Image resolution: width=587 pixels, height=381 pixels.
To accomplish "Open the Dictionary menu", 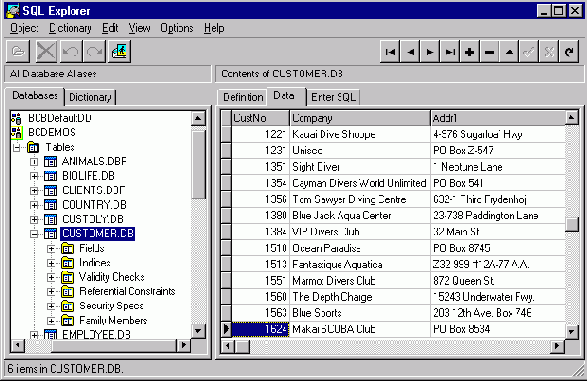I will [70, 28].
